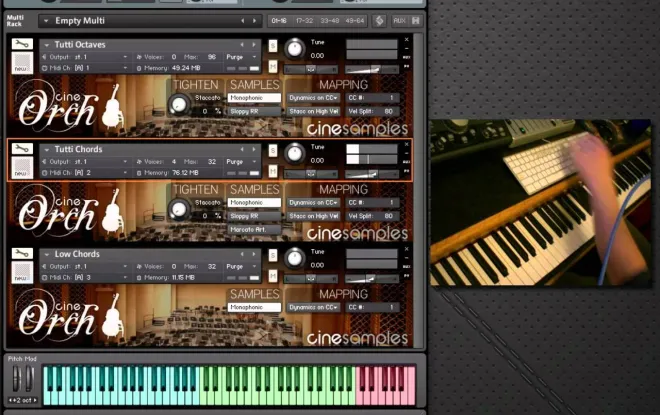Go to the next Tutti Chords instrument preset
660x415 pixels.
[x=254, y=149]
